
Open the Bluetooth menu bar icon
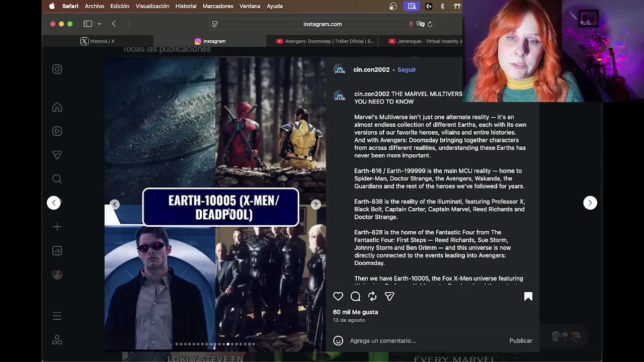(442, 6)
